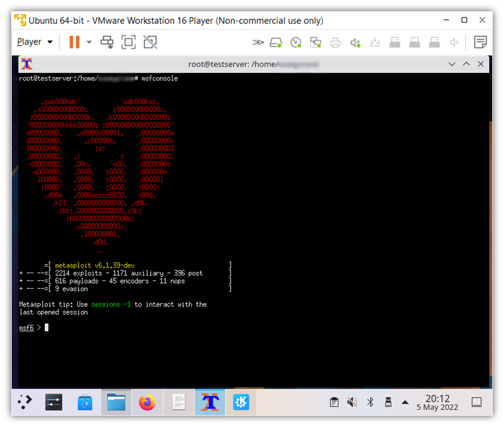Pause the virtual machine with the orange button
Screen dimensions: 504x427
pyautogui.click(x=74, y=42)
